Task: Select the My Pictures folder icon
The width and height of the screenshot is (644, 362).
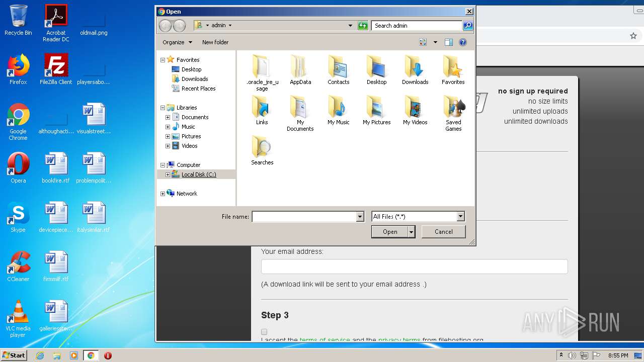Action: 377,110
